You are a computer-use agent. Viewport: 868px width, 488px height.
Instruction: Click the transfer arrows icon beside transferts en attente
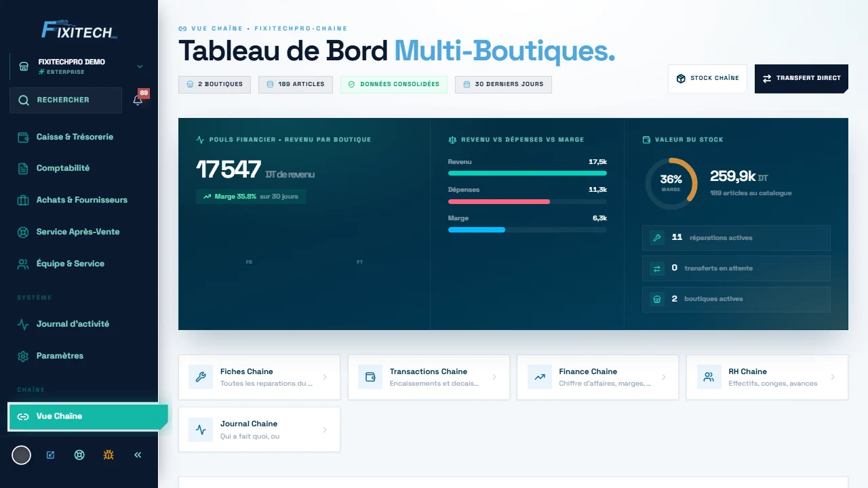click(656, 268)
